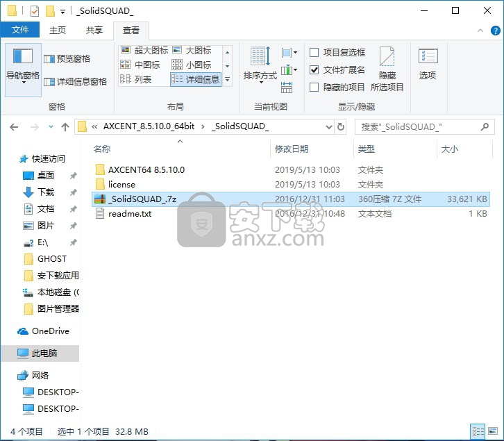
Task: Select This PC (此电脑) in sidebar
Action: click(40, 353)
